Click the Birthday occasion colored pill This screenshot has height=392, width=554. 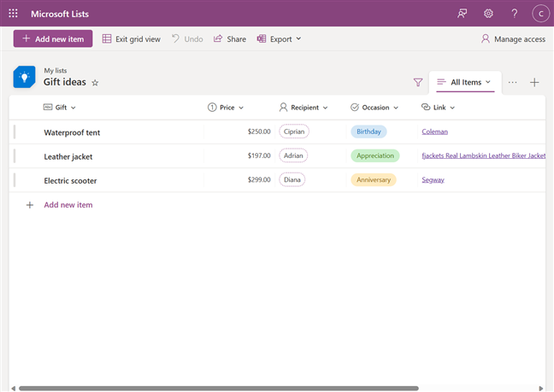click(x=368, y=132)
